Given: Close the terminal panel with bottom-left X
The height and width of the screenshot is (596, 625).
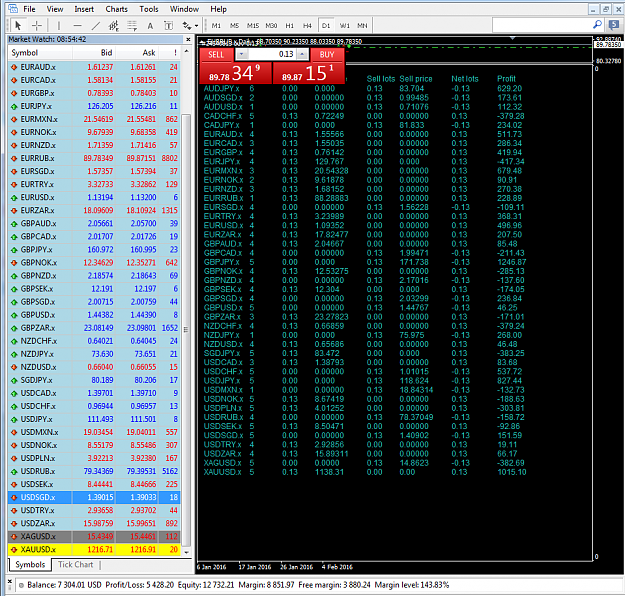Looking at the screenshot, I should coord(10,581).
